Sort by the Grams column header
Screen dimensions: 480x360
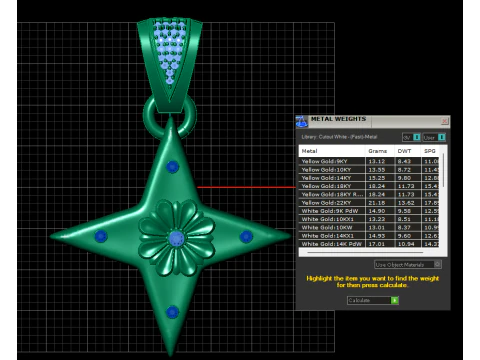tap(380, 151)
